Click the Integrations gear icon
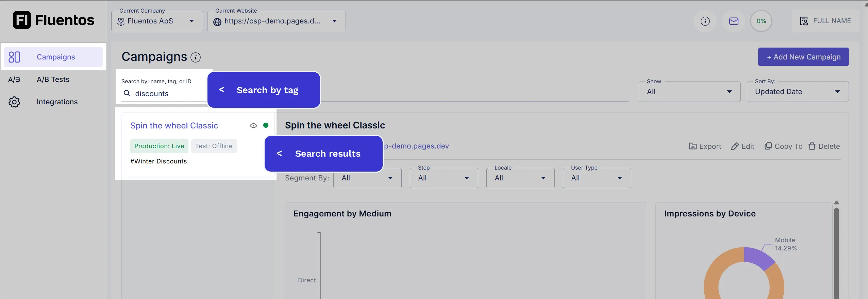868x299 pixels. pyautogui.click(x=14, y=102)
